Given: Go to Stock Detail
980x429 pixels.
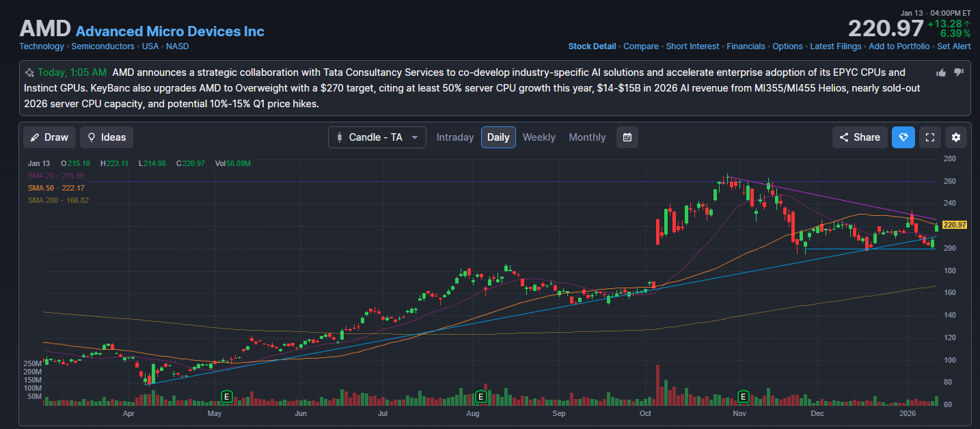Looking at the screenshot, I should click(592, 46).
